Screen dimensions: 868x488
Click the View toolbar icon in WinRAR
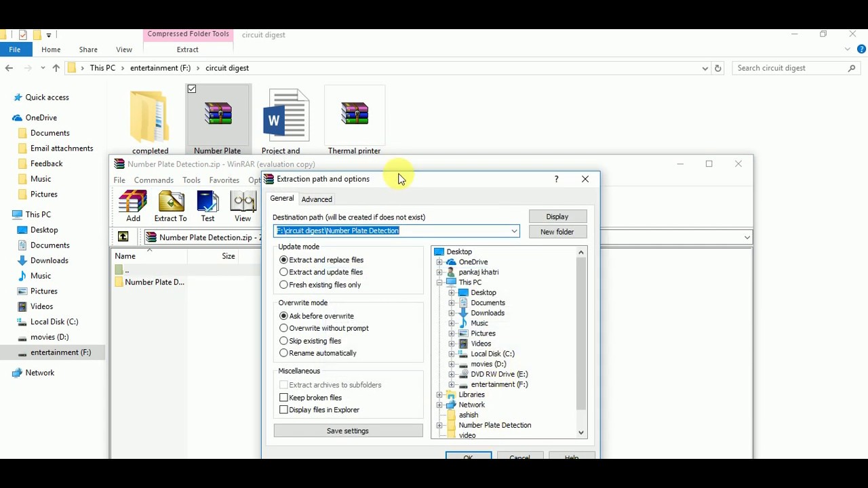(x=243, y=206)
